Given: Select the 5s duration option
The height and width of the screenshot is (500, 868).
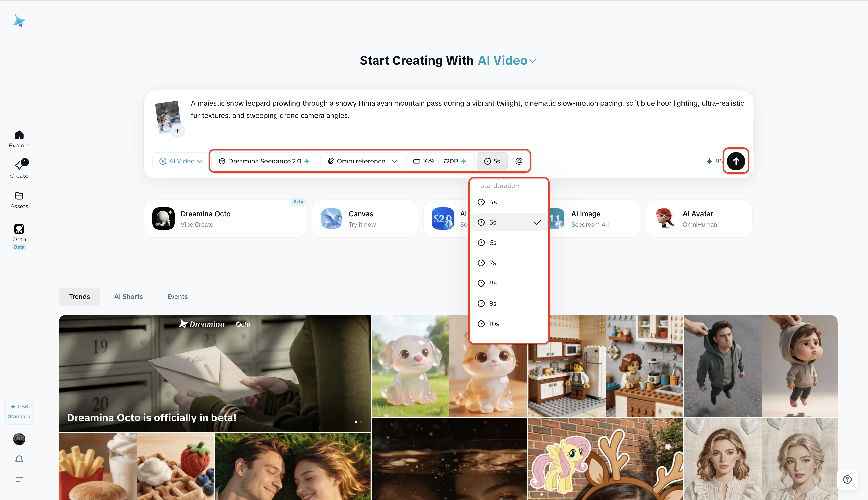Looking at the screenshot, I should click(509, 222).
